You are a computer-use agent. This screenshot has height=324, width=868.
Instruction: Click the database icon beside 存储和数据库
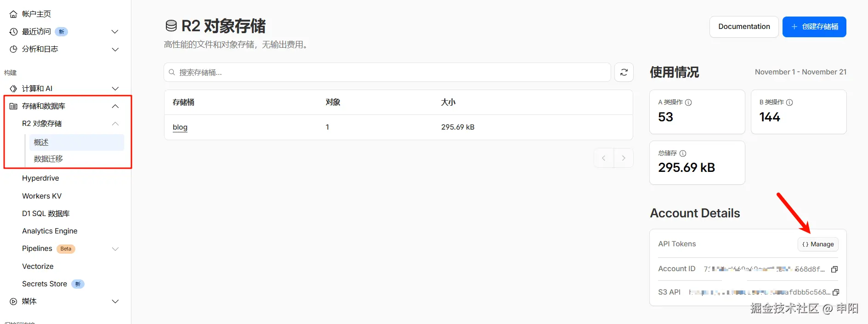coord(14,106)
